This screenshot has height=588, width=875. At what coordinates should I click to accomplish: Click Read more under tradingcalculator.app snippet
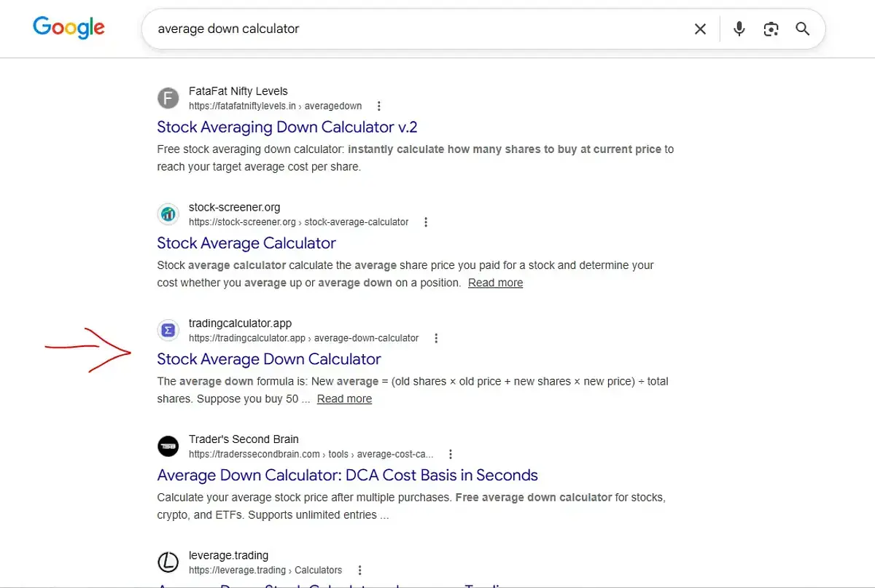click(x=344, y=399)
